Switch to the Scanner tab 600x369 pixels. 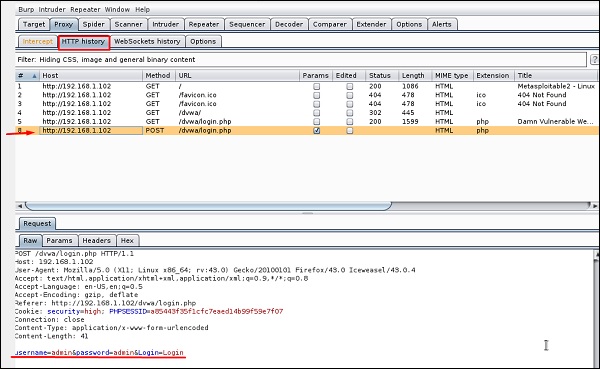click(128, 24)
